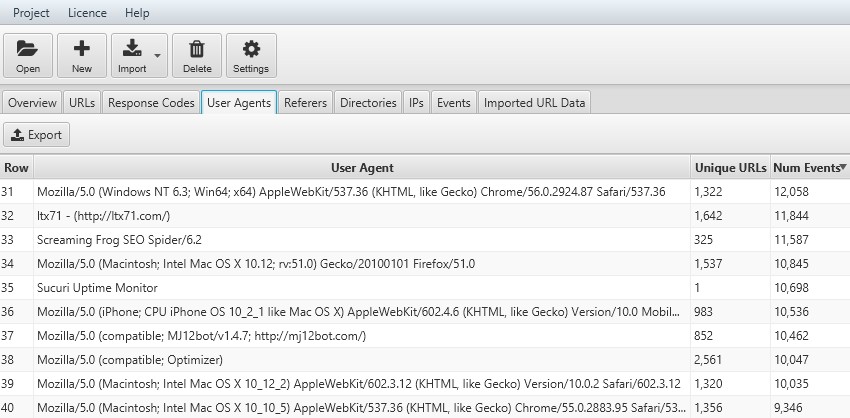Open the Help menu
This screenshot has width=850, height=418.
(x=138, y=13)
